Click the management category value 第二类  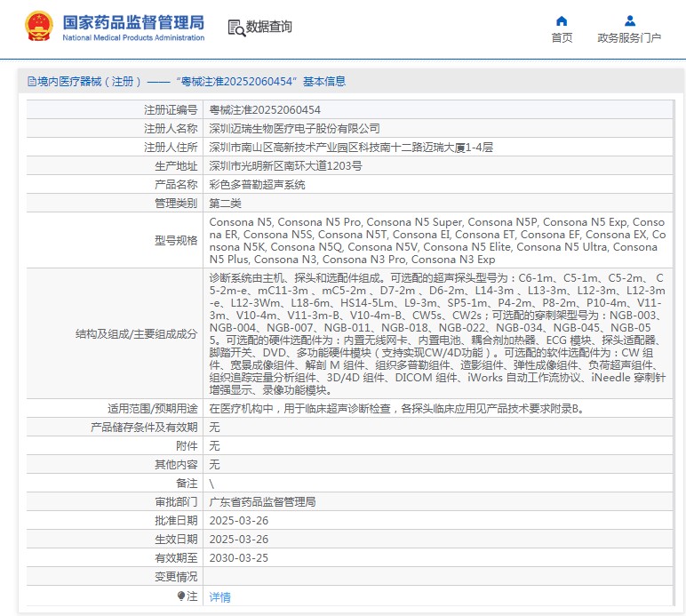[x=225, y=204]
